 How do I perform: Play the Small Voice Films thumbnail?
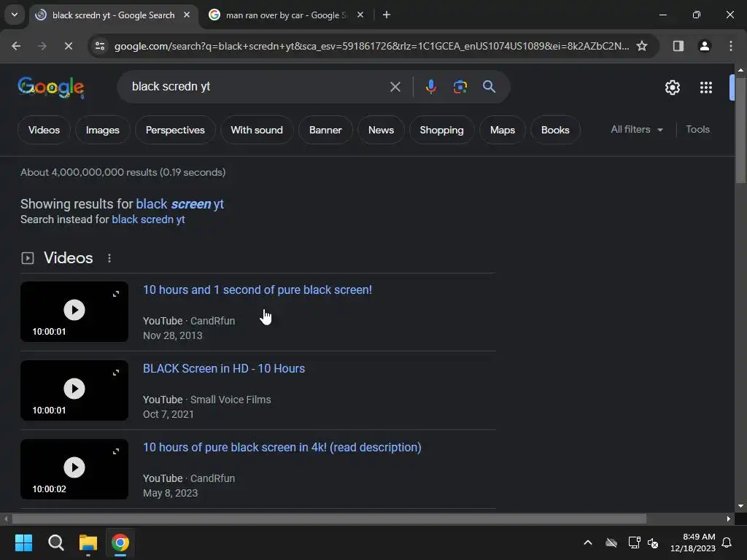pyautogui.click(x=74, y=389)
